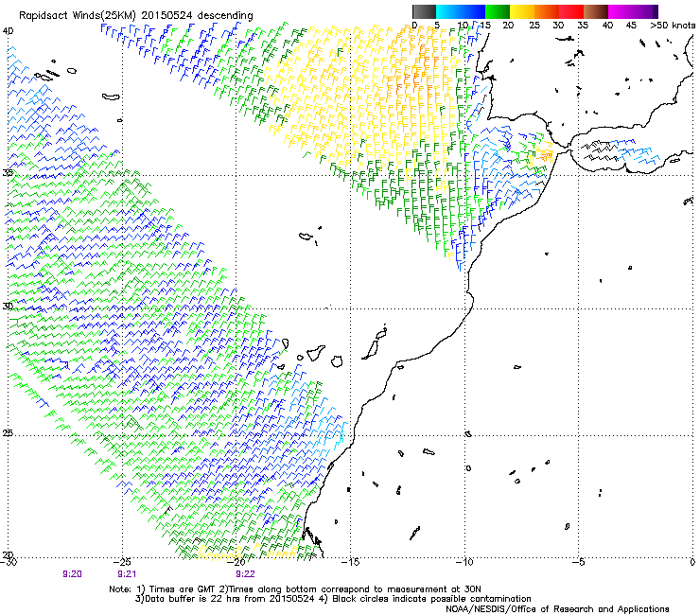Click the '>50 knots' legend label
The height and width of the screenshot is (615, 700).
(673, 25)
